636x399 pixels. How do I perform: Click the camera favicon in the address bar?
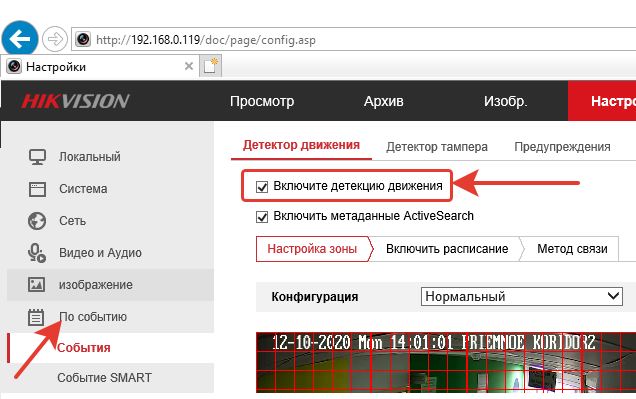pyautogui.click(x=83, y=39)
